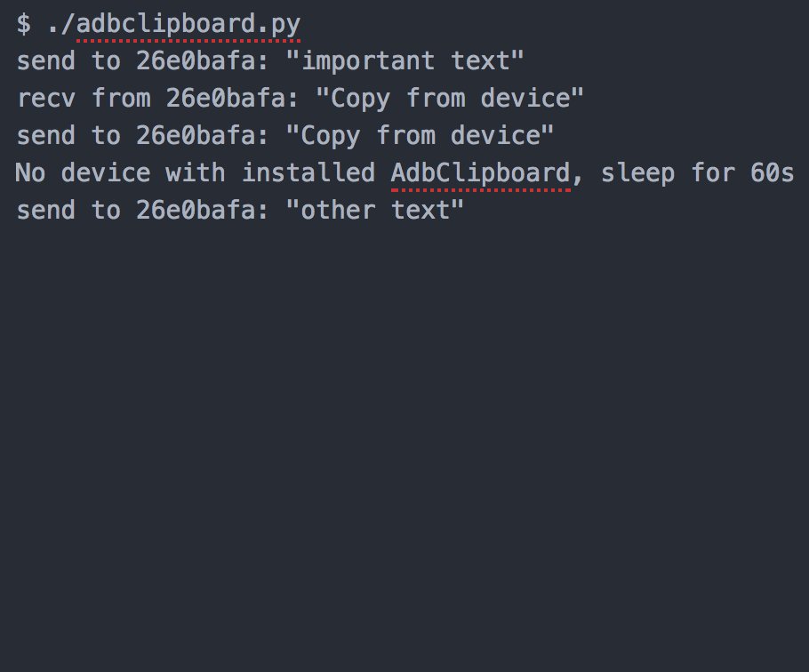Click the word "installed" in the warning line
Screen dimensions: 809x672
(x=308, y=172)
